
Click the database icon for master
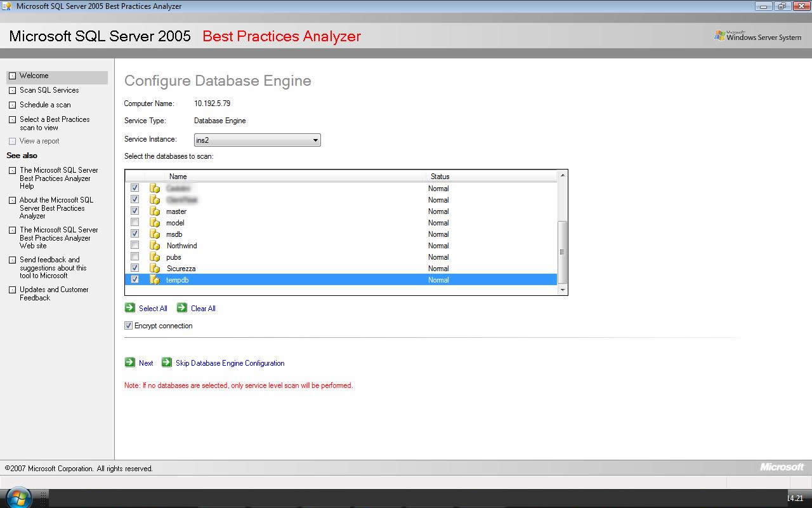click(x=155, y=211)
